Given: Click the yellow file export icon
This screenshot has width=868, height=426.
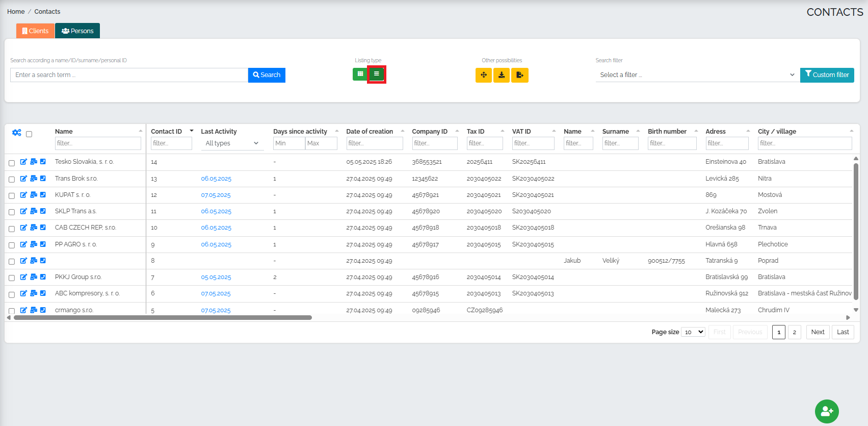Looking at the screenshot, I should tap(520, 75).
